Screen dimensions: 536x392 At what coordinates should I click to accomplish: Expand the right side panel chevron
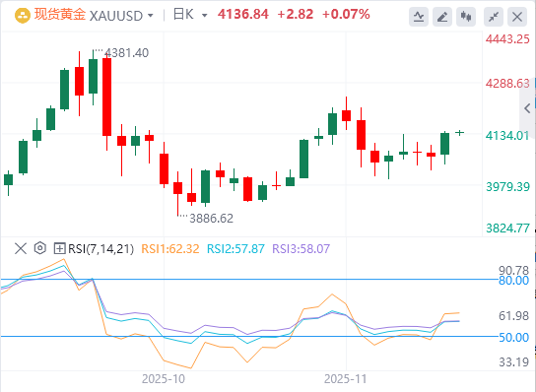[x=527, y=108]
